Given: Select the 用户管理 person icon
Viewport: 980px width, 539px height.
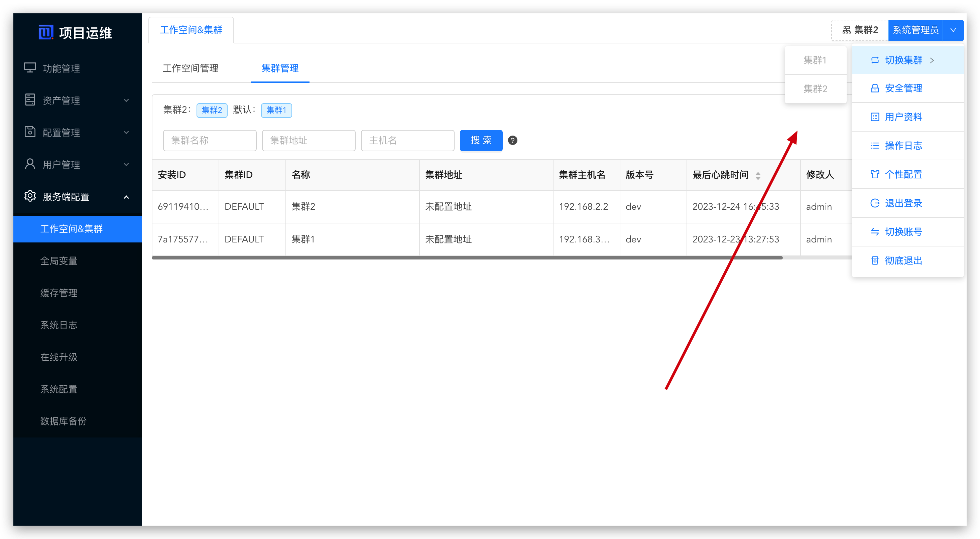Looking at the screenshot, I should tap(30, 164).
